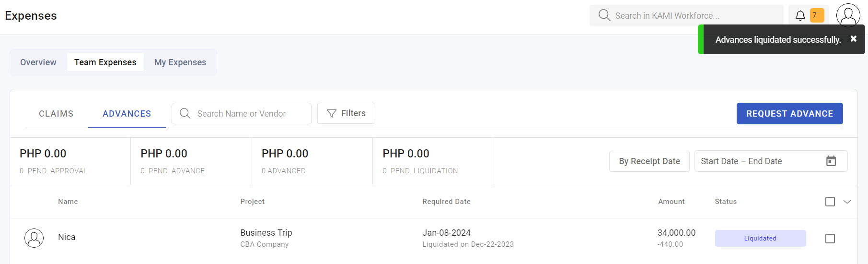
Task: Click the Liquidated status badge
Action: 760,239
